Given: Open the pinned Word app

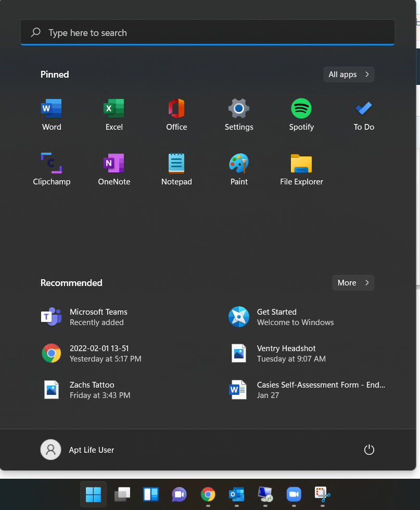Looking at the screenshot, I should [x=52, y=115].
